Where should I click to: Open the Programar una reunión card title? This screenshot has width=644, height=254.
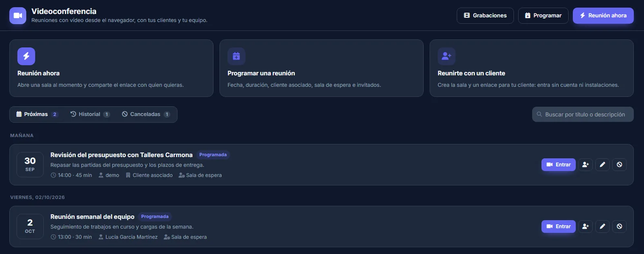261,73
